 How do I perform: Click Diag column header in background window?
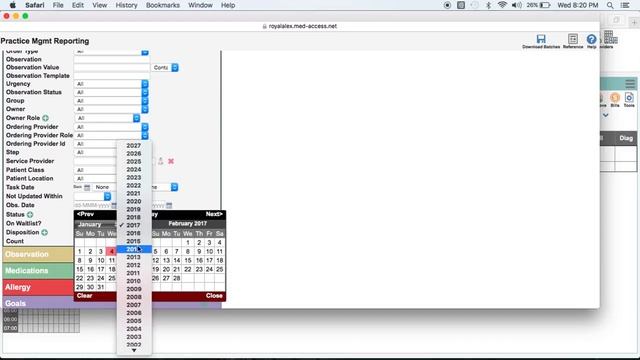[625, 138]
